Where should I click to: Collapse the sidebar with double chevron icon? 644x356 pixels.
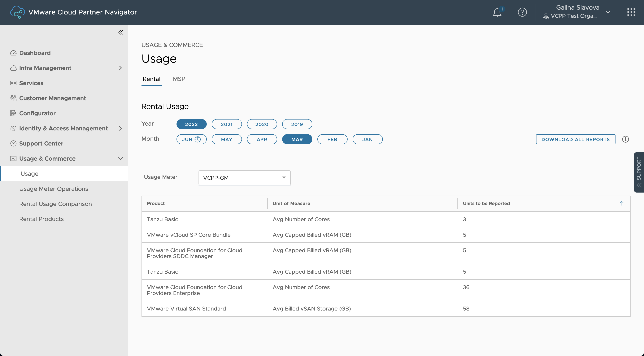tap(121, 32)
